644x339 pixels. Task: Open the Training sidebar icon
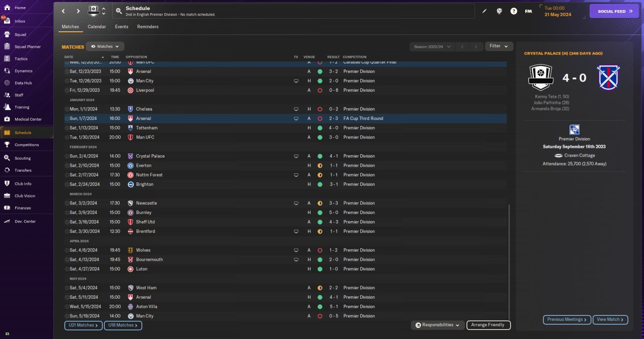pos(7,107)
